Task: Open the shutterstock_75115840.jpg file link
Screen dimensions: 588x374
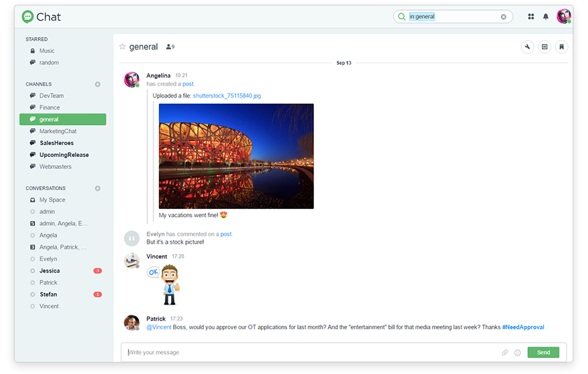Action: click(x=227, y=96)
